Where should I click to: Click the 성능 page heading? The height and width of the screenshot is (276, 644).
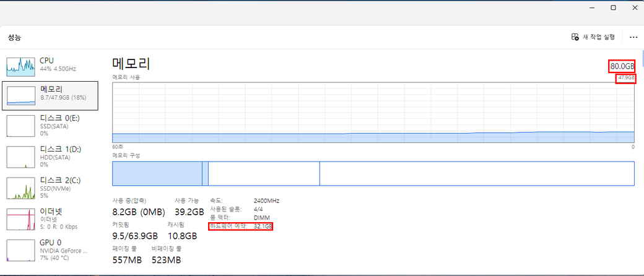click(15, 38)
